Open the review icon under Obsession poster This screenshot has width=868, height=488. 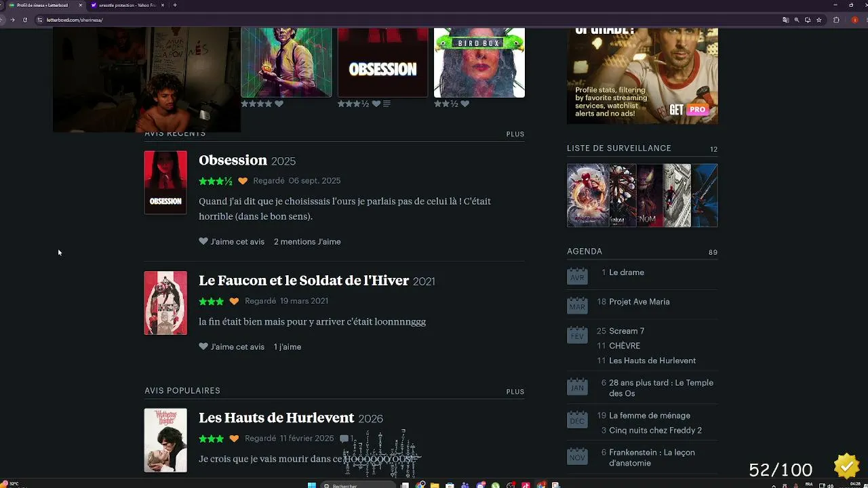coord(387,104)
